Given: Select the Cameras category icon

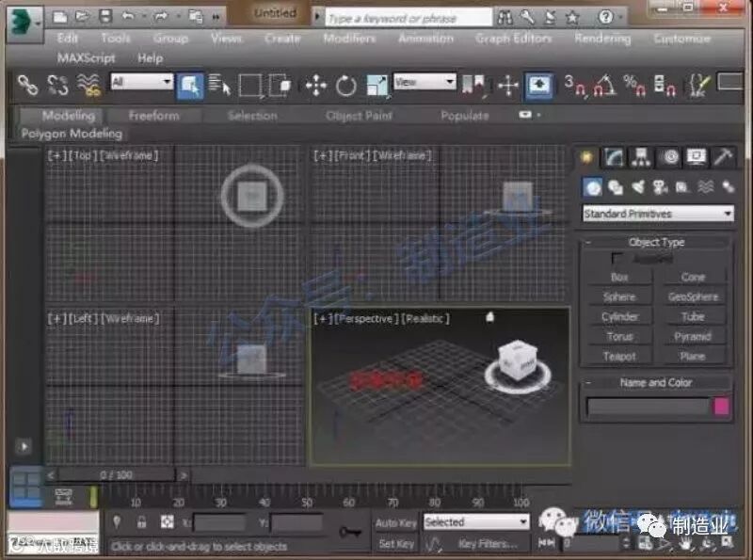Looking at the screenshot, I should 660,187.
